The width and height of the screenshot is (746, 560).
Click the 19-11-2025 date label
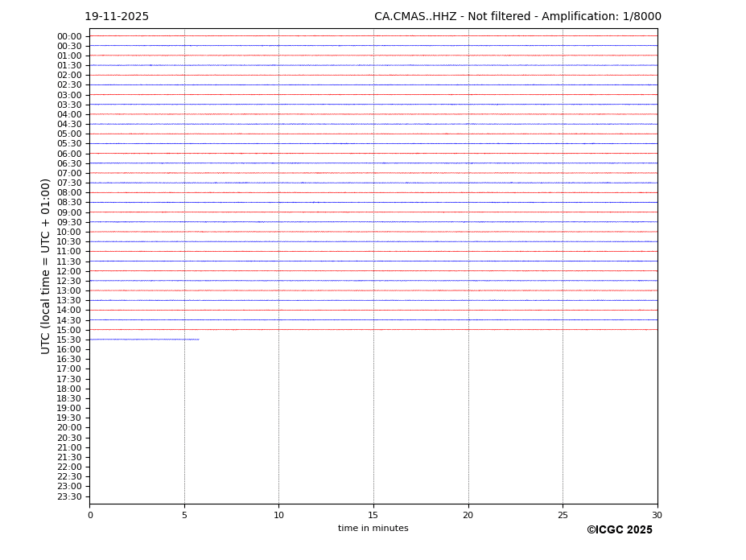point(117,17)
